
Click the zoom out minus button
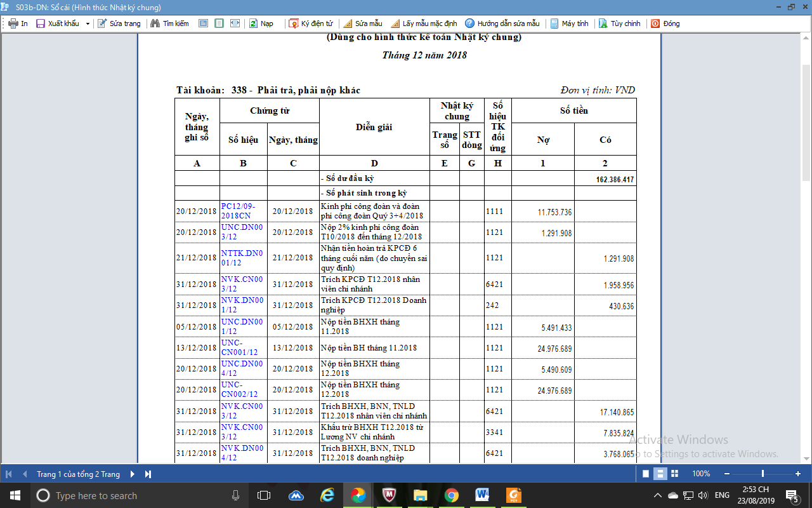(x=727, y=474)
